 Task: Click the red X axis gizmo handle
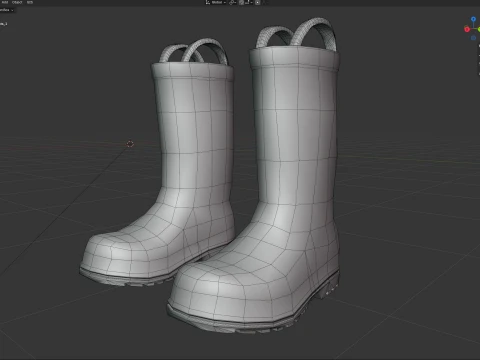(x=467, y=29)
